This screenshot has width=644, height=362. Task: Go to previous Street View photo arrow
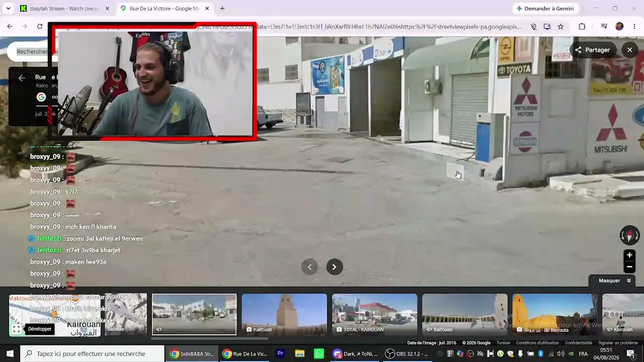(x=309, y=267)
